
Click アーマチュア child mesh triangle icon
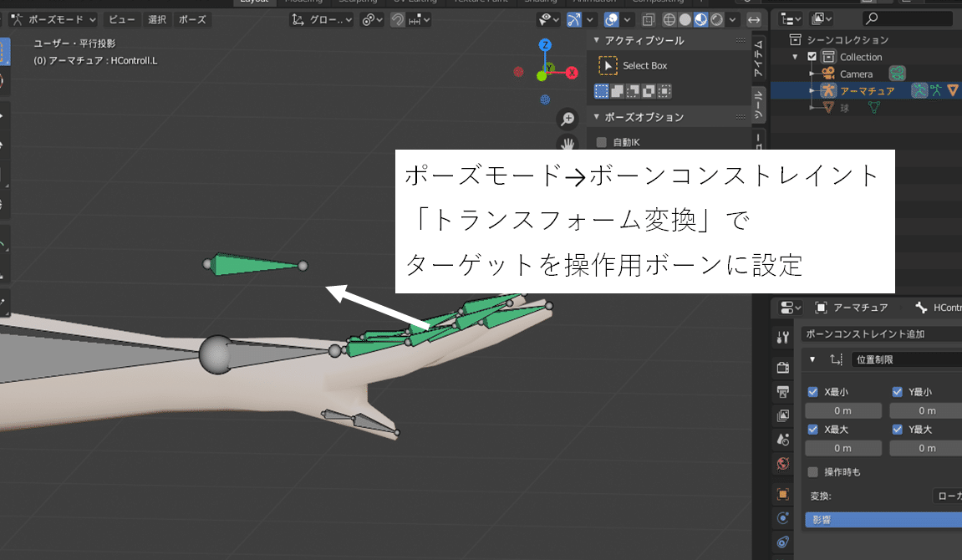click(953, 91)
